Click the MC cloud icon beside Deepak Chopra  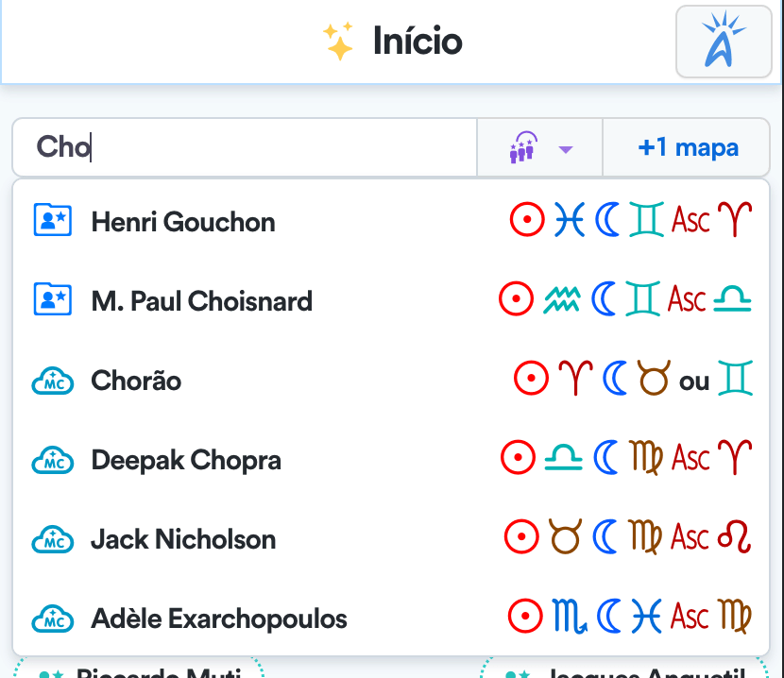click(x=53, y=460)
